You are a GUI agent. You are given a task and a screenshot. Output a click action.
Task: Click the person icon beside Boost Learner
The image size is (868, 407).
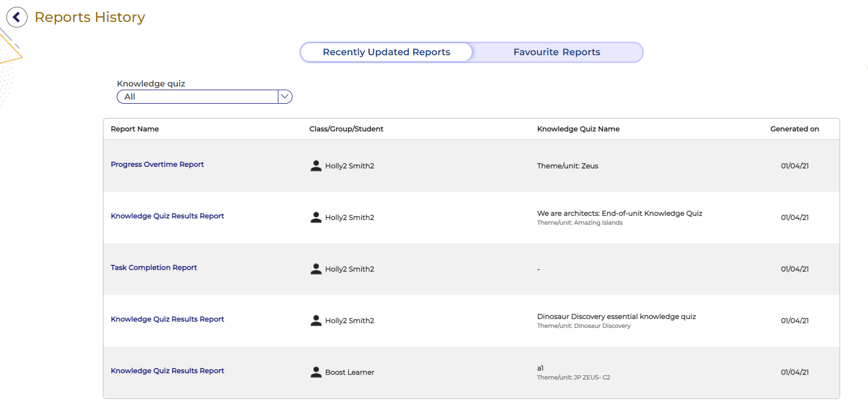316,372
